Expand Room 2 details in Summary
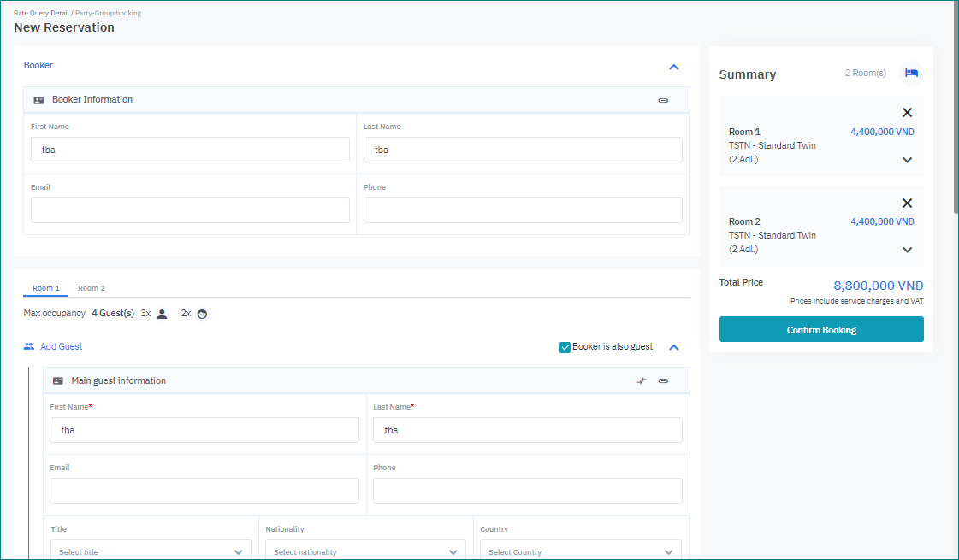 [907, 250]
